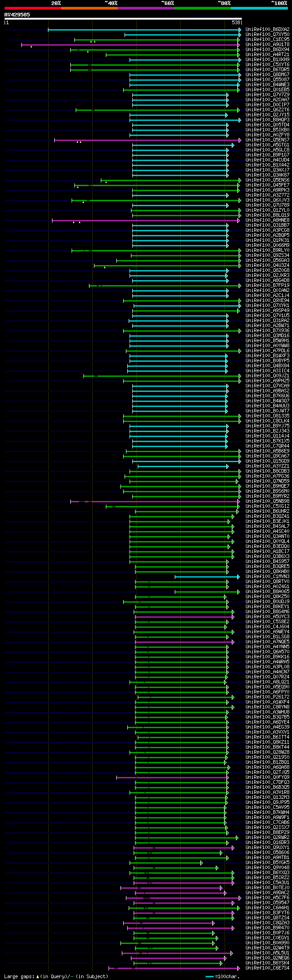This screenshot has height=980, width=292.
Task: Select hit label UniRef100_C1EC95
Action: tap(267, 40)
